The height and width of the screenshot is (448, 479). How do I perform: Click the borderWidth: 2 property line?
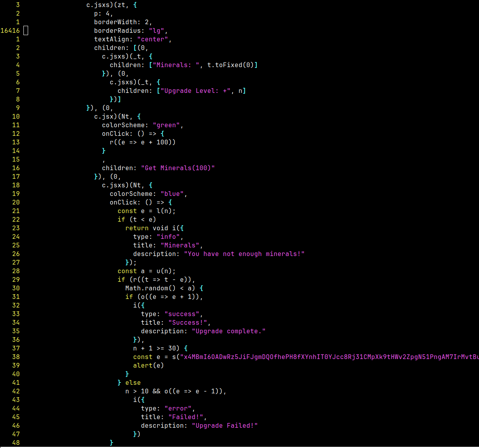(123, 22)
